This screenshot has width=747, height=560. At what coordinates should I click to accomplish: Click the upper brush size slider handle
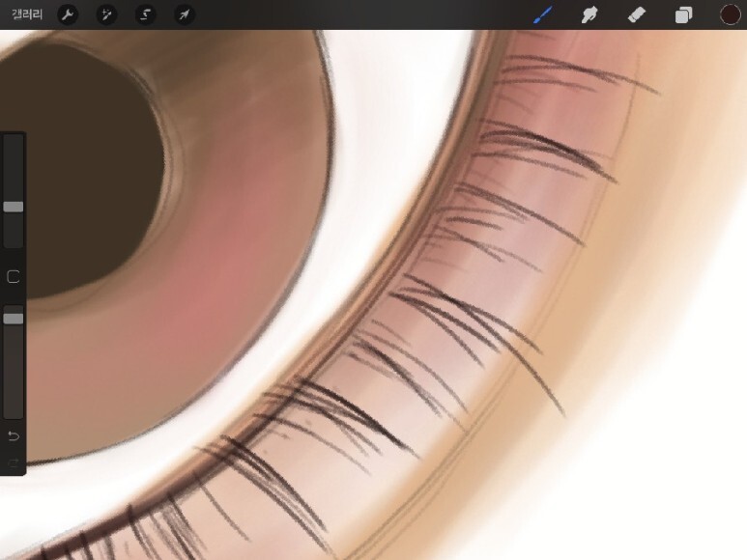[14, 207]
